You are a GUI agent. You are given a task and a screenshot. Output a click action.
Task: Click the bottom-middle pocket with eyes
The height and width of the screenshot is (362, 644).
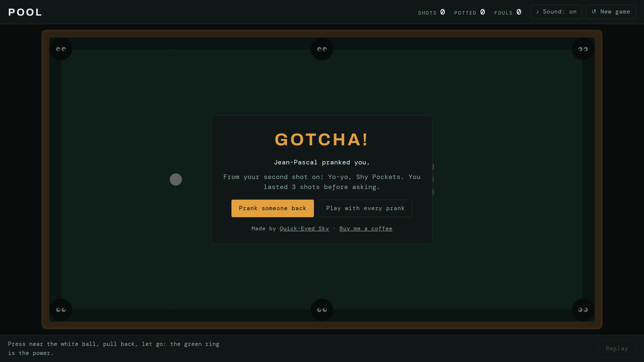322,310
